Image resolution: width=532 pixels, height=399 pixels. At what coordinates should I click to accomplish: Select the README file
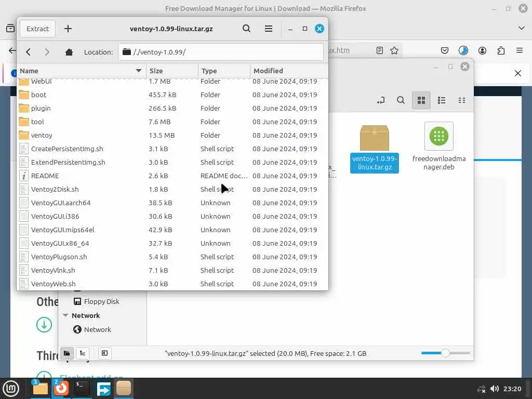tap(172, 176)
